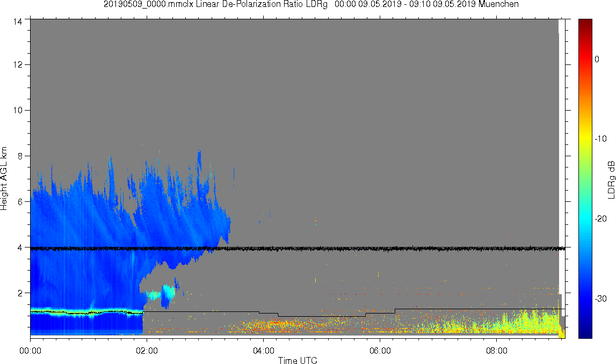The height and width of the screenshot is (364, 616).
Task: Click the orange echo cluster near 04:15
Action: 275,325
